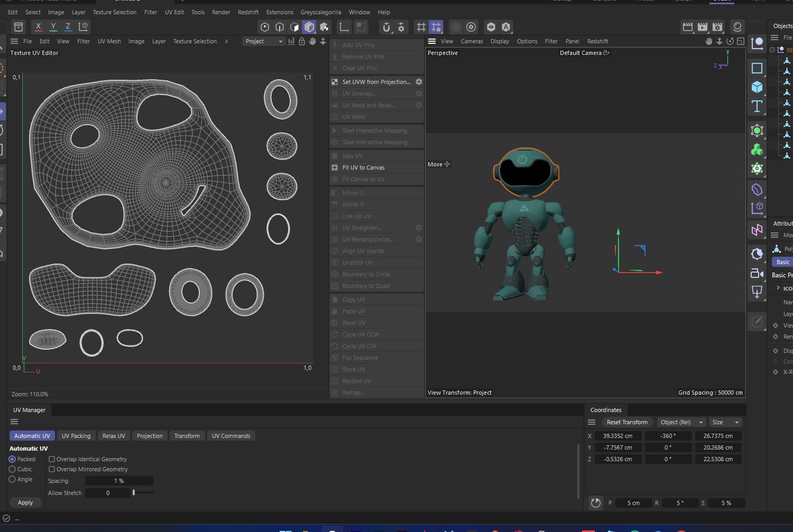The image size is (793, 532).
Task: Toggle the X axis lock
Action: click(38, 26)
